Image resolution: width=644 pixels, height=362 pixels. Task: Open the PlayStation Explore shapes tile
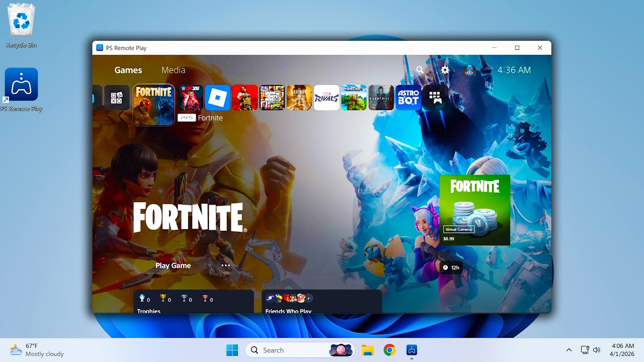(117, 98)
